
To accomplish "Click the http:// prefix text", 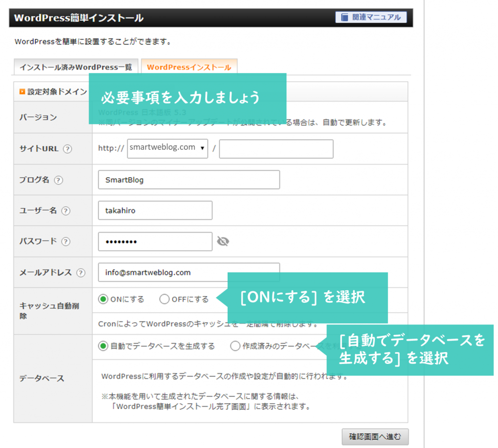I will (111, 148).
